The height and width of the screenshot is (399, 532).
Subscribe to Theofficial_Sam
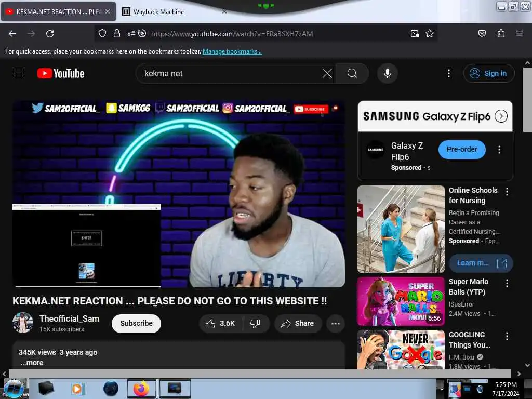pos(137,323)
